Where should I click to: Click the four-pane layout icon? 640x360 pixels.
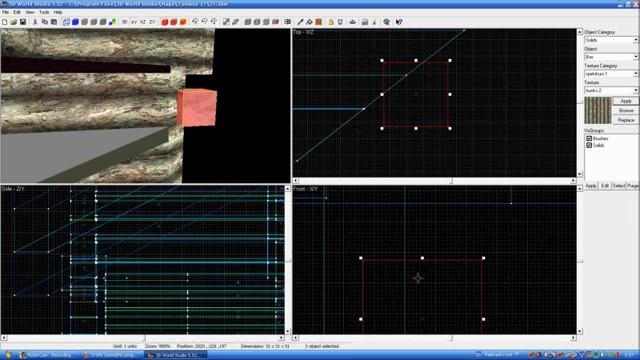tap(287, 22)
